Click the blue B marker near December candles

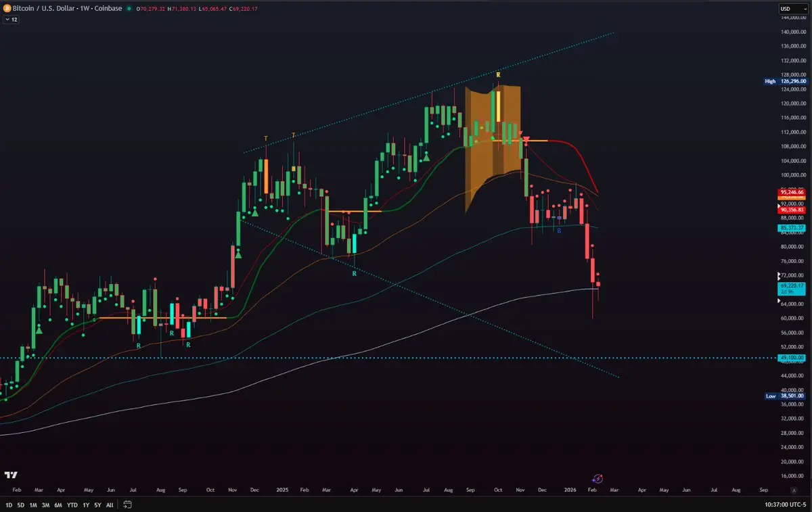tap(559, 231)
